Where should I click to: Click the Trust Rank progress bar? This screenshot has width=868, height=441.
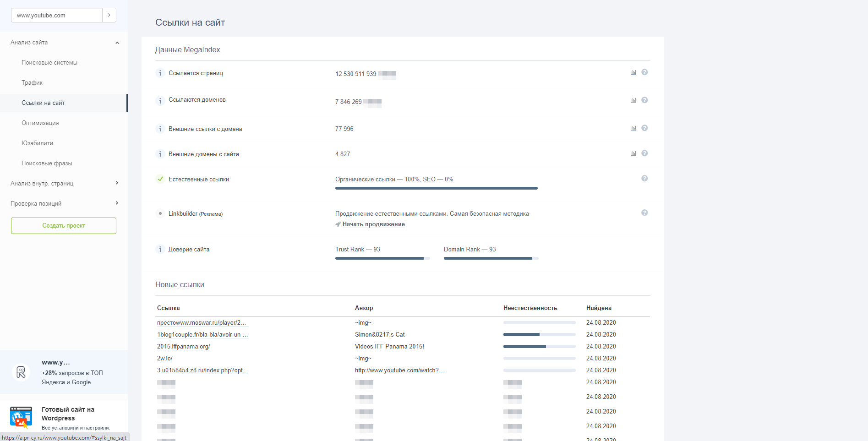click(x=382, y=258)
